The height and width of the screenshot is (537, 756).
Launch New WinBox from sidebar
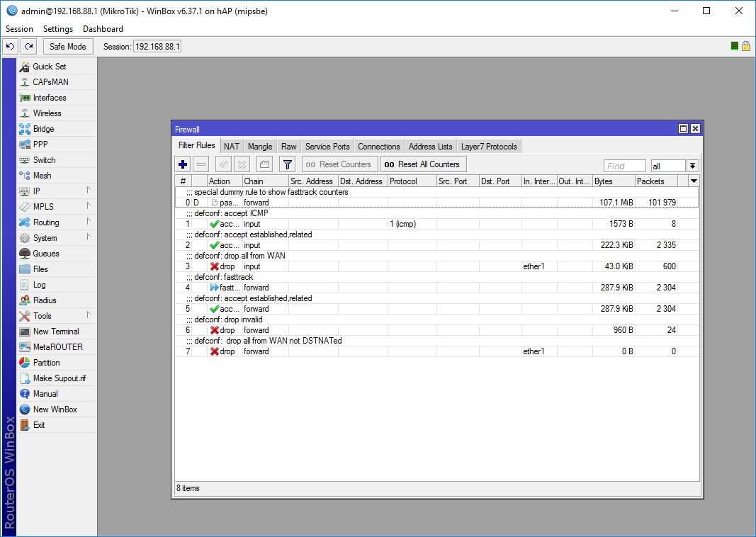coord(57,409)
